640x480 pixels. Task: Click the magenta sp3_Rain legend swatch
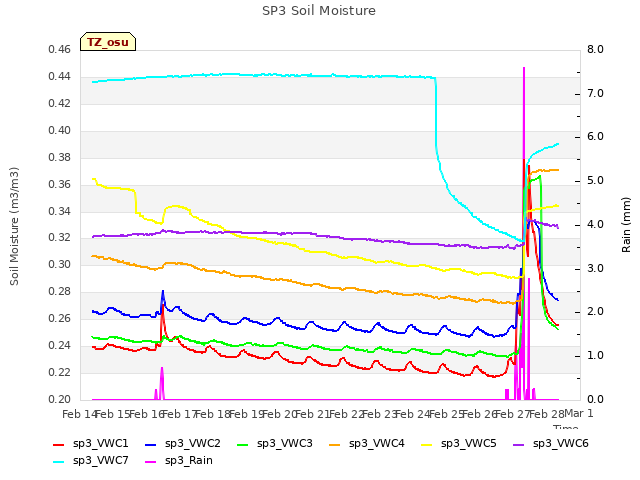tap(151, 462)
